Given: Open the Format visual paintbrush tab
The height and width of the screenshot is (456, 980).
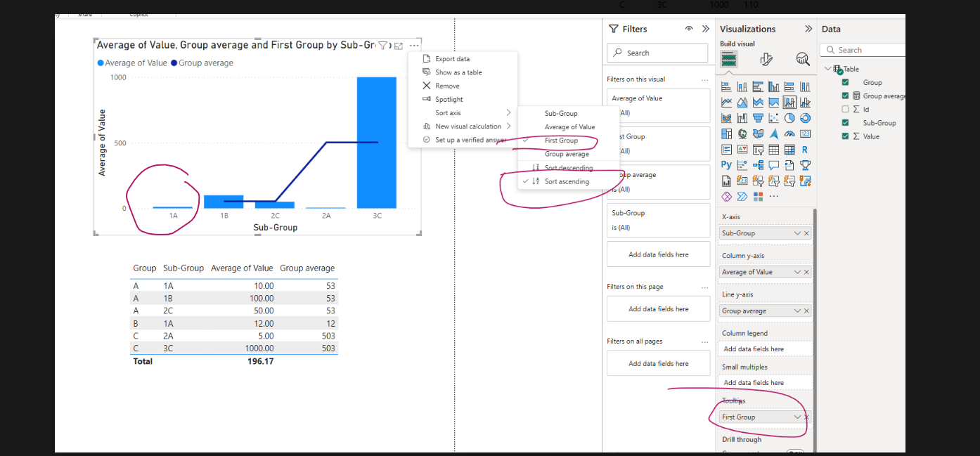Looking at the screenshot, I should [766, 59].
